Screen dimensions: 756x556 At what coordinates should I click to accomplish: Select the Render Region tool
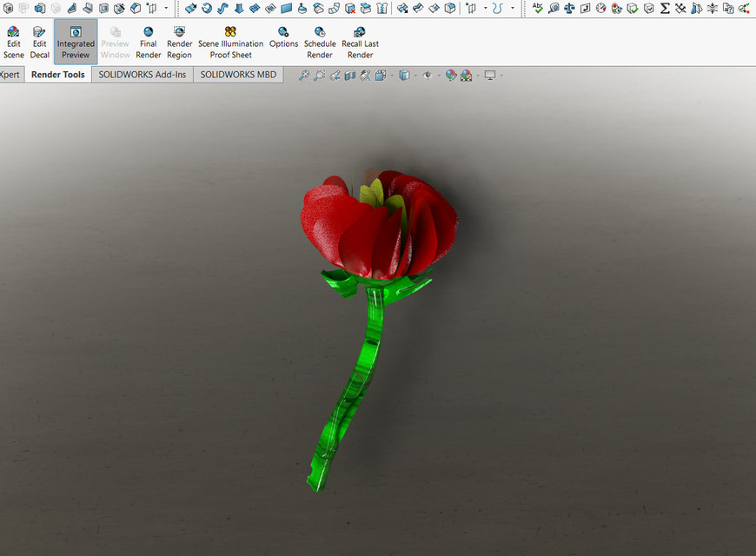(179, 41)
